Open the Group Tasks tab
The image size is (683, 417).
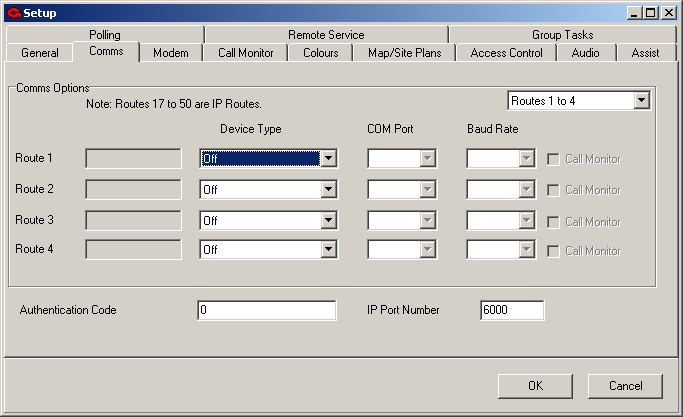click(562, 35)
